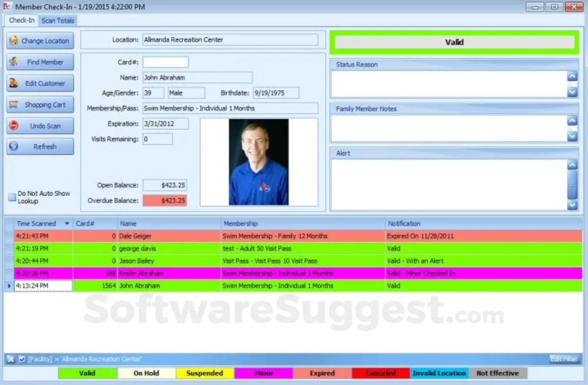
Task: Open the Shopping Cart
Action: tap(40, 105)
